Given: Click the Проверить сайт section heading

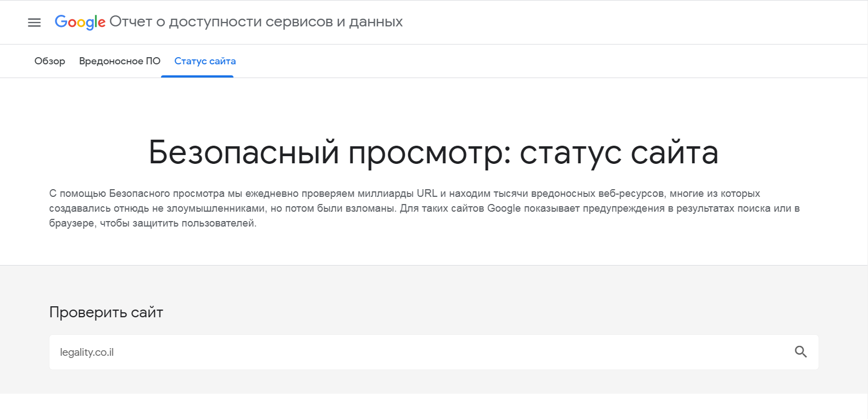Looking at the screenshot, I should (106, 312).
